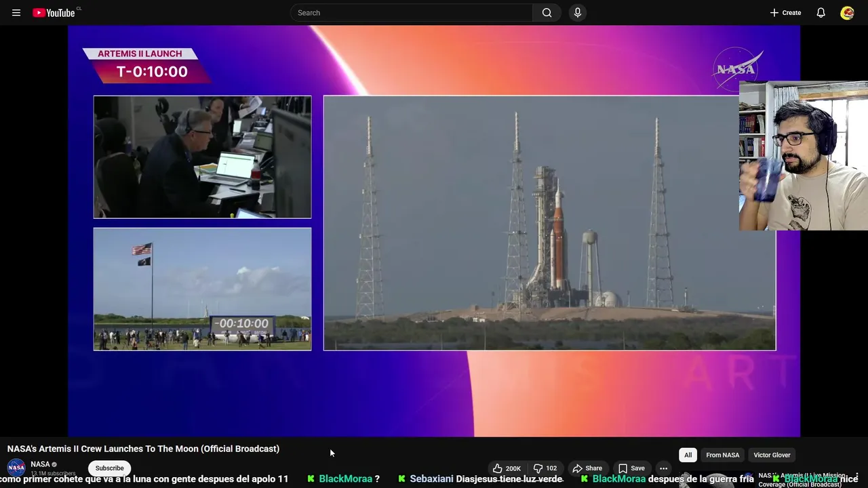Click the control room feed in the video
The width and height of the screenshot is (868, 488).
pos(202,157)
